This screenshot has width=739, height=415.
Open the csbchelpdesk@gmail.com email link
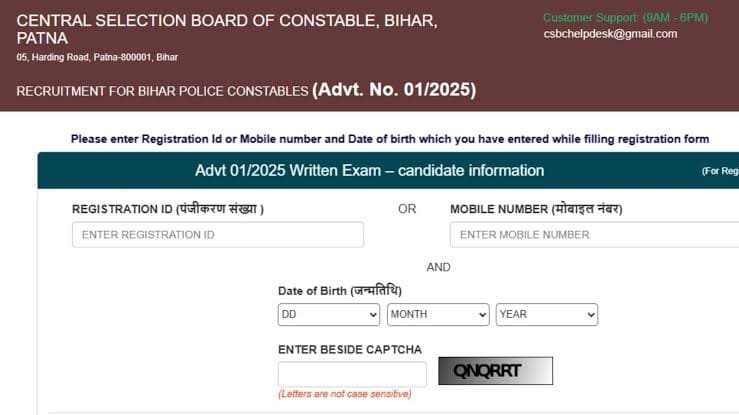610,34
